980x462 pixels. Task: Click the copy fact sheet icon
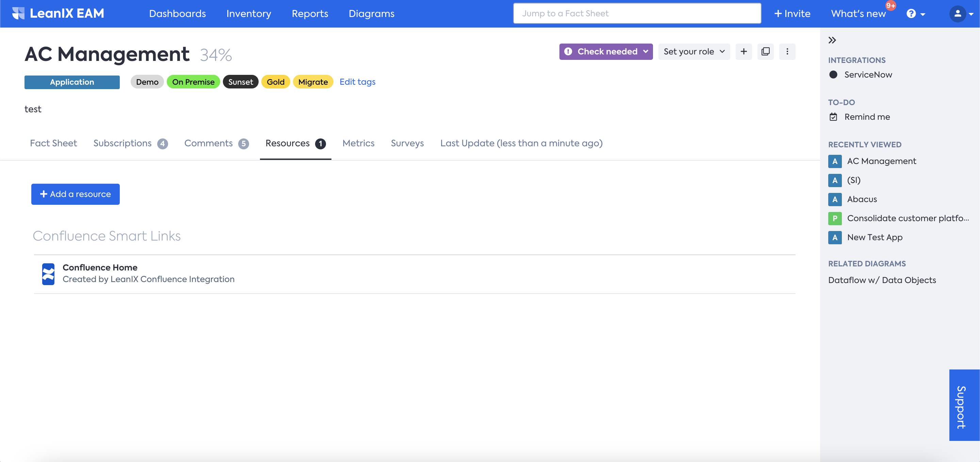pyautogui.click(x=765, y=51)
